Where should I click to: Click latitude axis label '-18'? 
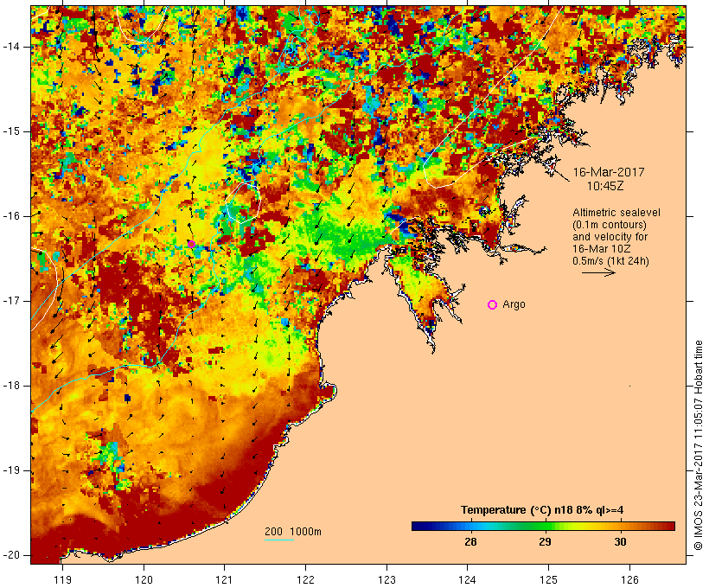pos(11,386)
